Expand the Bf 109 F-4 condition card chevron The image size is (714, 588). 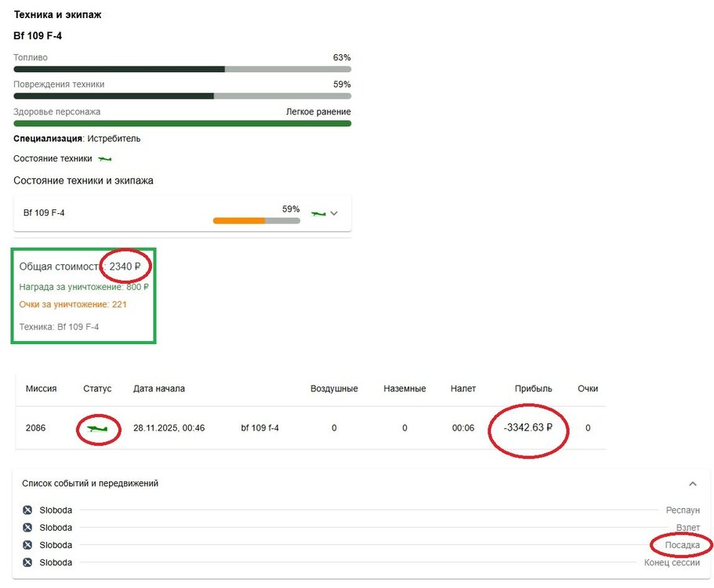click(335, 213)
